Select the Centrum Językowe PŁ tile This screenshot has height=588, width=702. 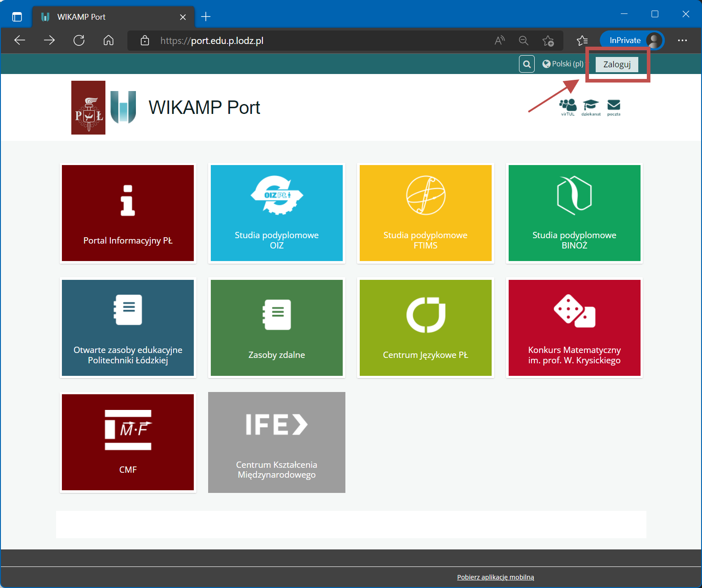coord(425,328)
